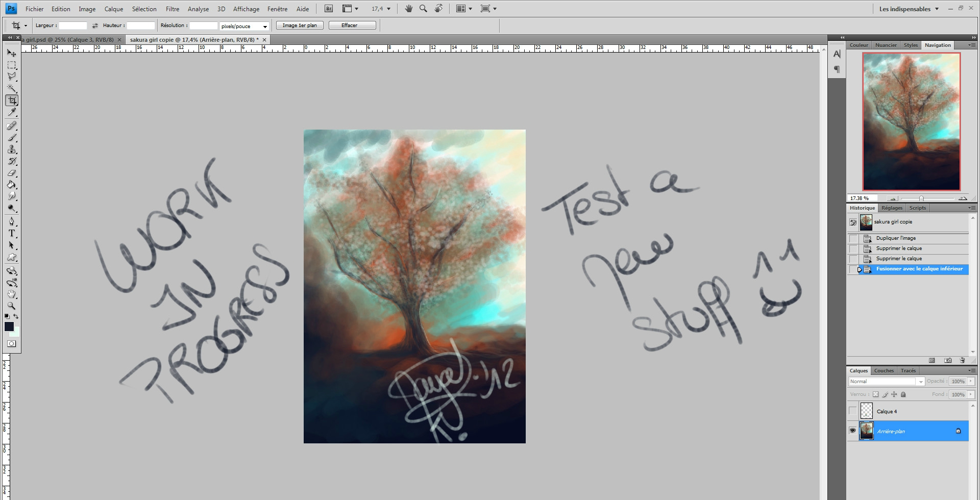This screenshot has height=500, width=980.
Task: Click the Effacer button
Action: coord(352,26)
